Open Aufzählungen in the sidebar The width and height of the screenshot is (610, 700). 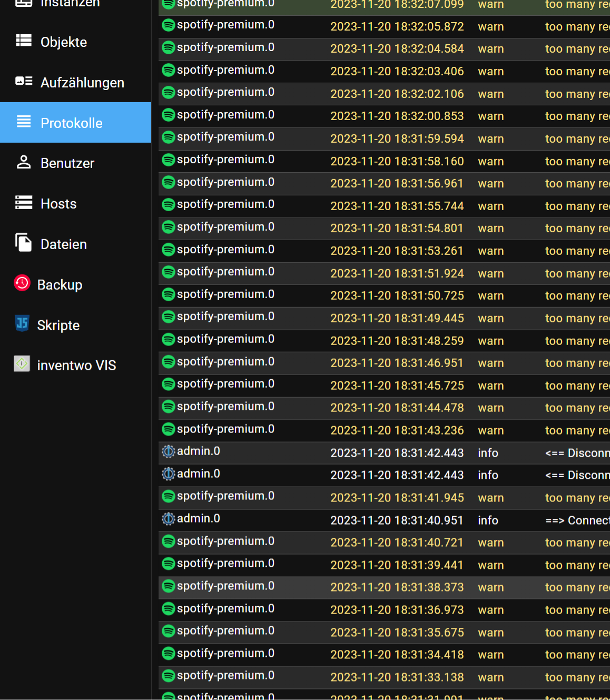coord(75,83)
